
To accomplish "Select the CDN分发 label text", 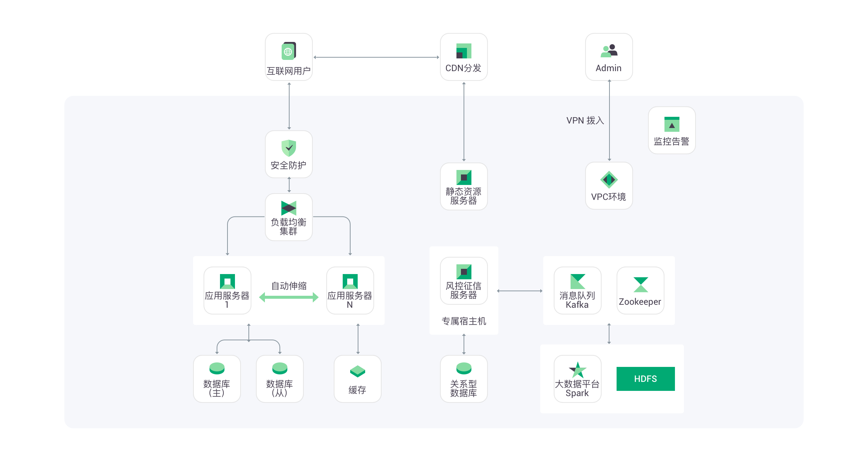I will click(464, 68).
